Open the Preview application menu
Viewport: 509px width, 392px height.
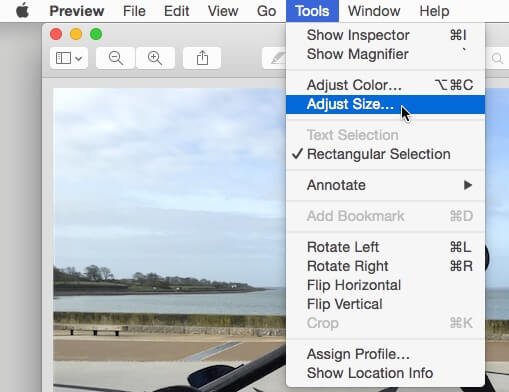pos(77,11)
